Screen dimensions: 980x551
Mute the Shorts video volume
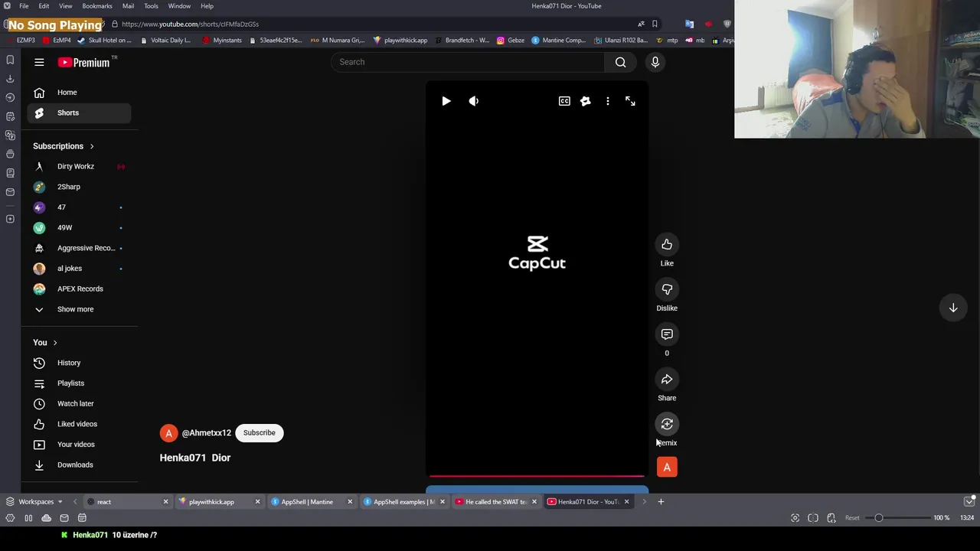474,101
